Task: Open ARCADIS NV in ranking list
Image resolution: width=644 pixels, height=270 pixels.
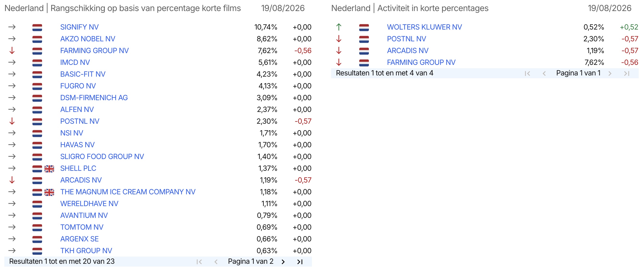Action: [81, 180]
